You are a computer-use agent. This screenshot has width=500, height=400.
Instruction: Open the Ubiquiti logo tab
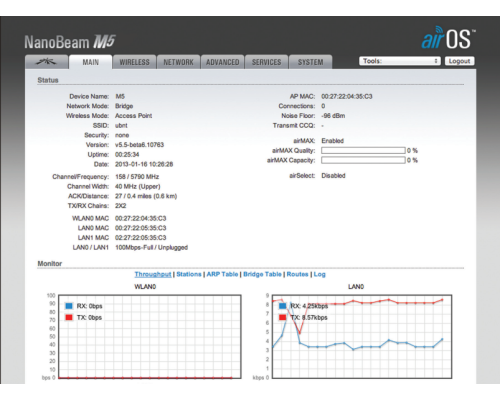pos(47,62)
